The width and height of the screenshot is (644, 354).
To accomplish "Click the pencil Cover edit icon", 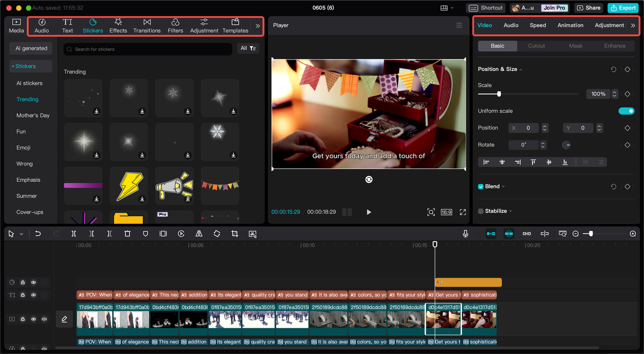I will [64, 319].
